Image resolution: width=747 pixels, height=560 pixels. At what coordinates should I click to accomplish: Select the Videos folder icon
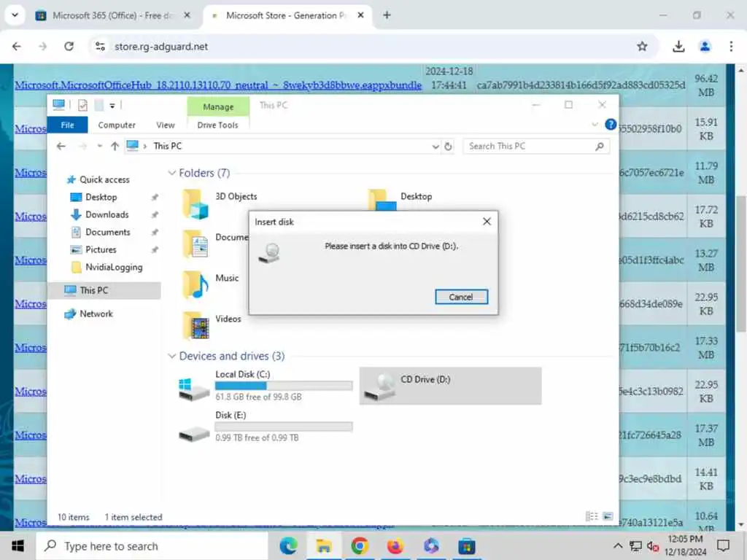pos(196,326)
